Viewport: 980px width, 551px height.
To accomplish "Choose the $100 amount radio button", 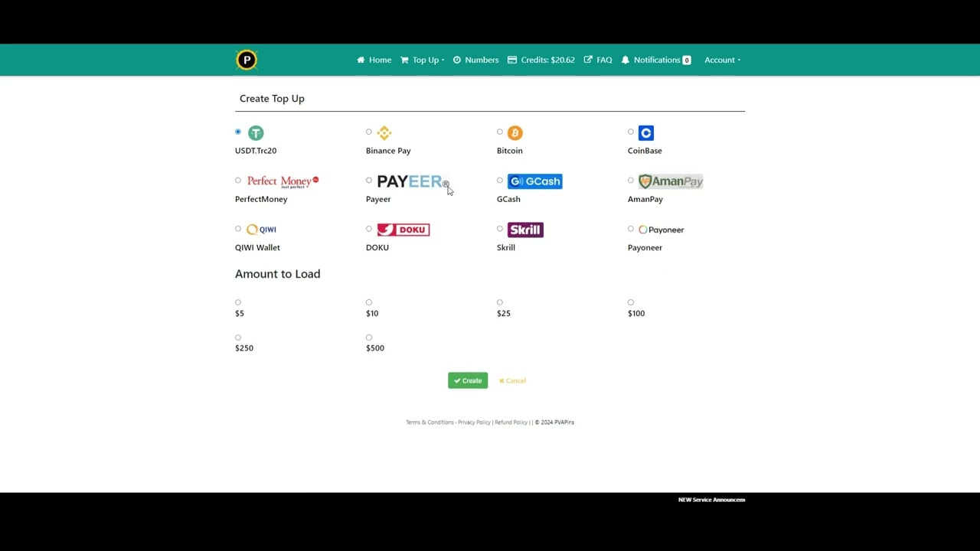I will (631, 302).
